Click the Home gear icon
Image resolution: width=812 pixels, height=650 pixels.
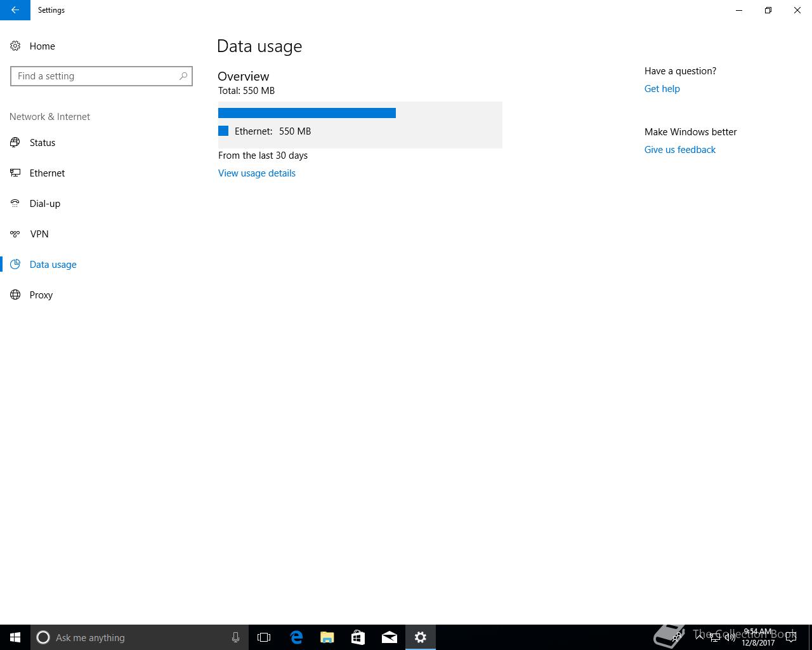(15, 46)
